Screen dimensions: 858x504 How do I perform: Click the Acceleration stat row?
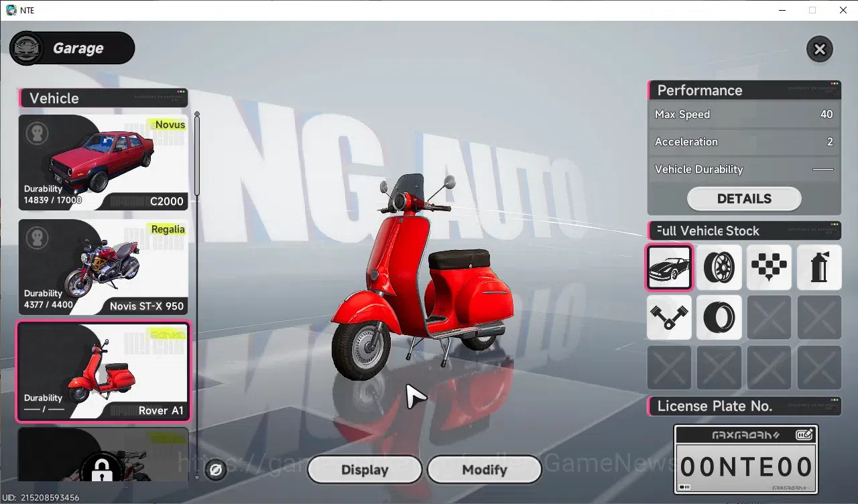coord(744,142)
